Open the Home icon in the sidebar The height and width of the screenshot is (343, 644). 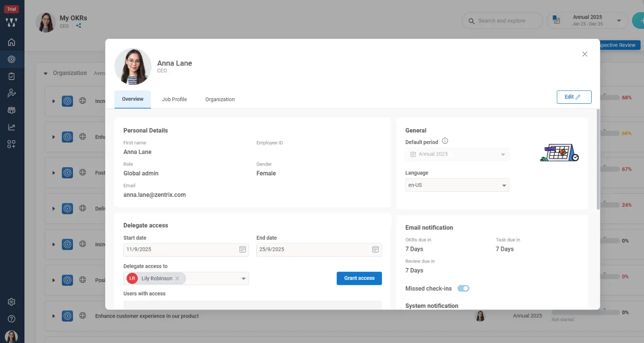pyautogui.click(x=12, y=42)
